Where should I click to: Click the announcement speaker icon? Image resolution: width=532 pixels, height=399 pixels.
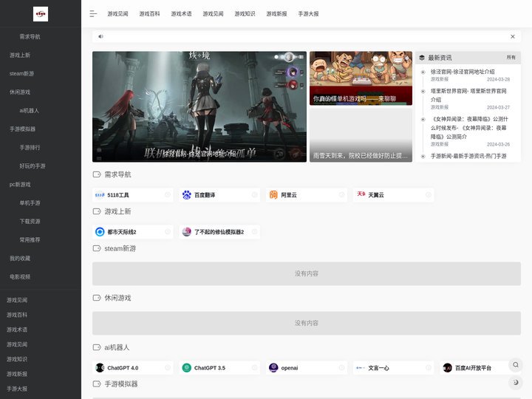tap(100, 36)
